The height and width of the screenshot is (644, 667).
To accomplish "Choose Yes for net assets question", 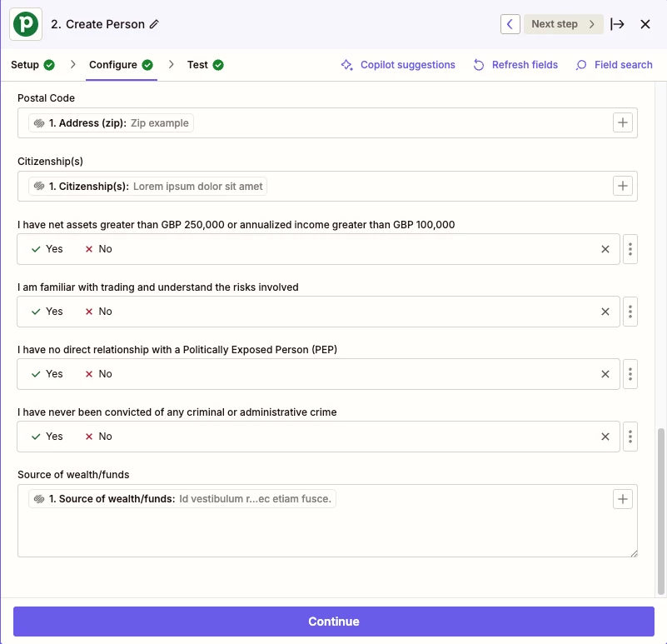I will point(47,249).
